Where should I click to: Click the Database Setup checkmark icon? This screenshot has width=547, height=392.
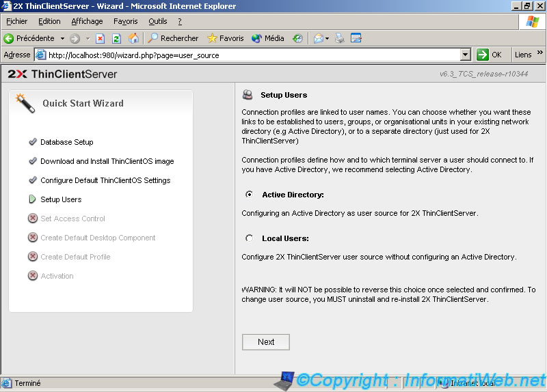[33, 142]
